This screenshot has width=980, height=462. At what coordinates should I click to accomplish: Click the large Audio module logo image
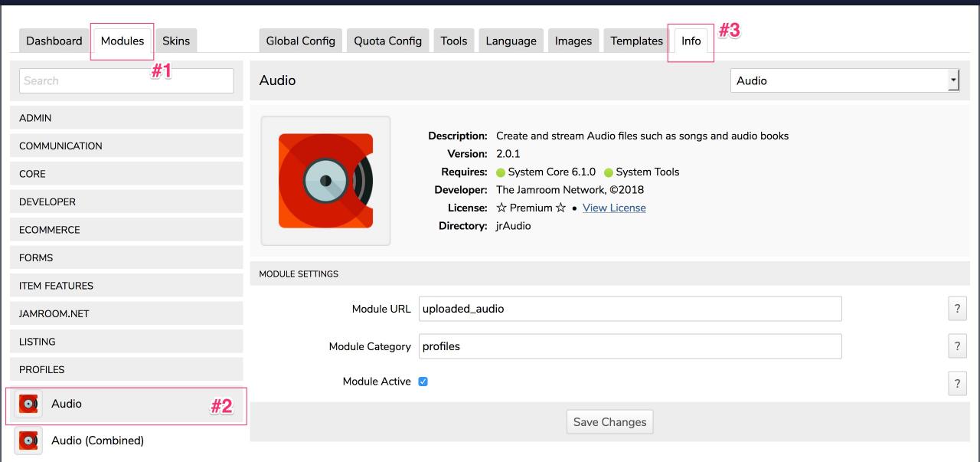coord(325,181)
